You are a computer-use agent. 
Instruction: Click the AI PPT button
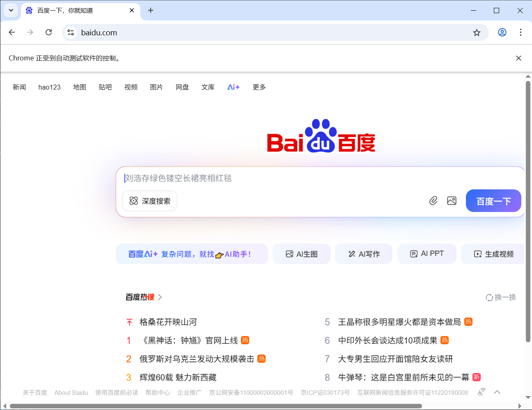pyautogui.click(x=427, y=254)
